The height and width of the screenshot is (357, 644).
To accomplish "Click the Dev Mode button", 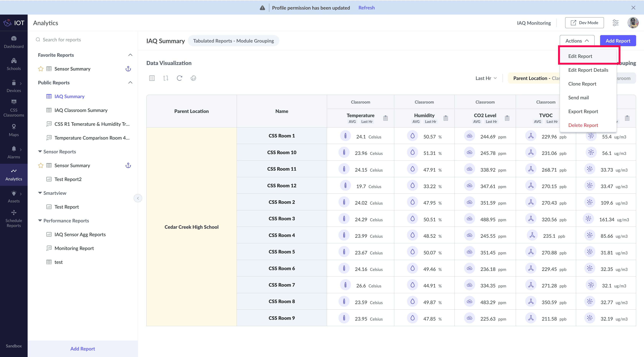I will point(584,23).
